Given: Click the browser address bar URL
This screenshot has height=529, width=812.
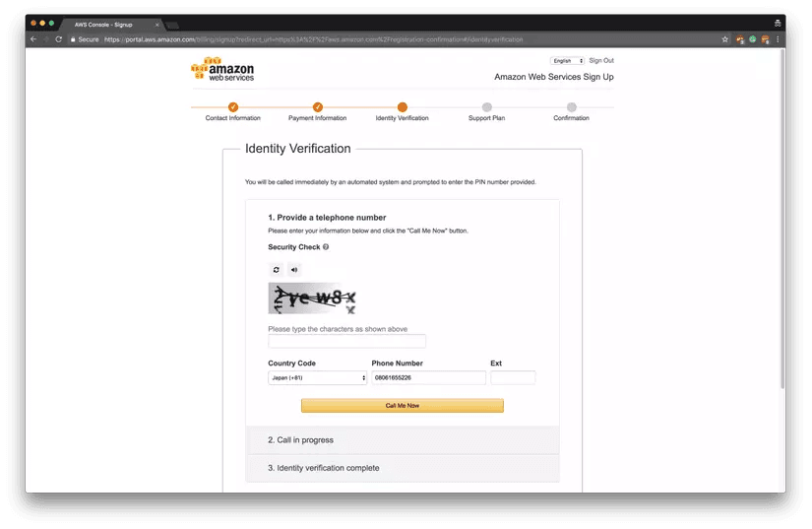Looking at the screenshot, I should pos(313,39).
